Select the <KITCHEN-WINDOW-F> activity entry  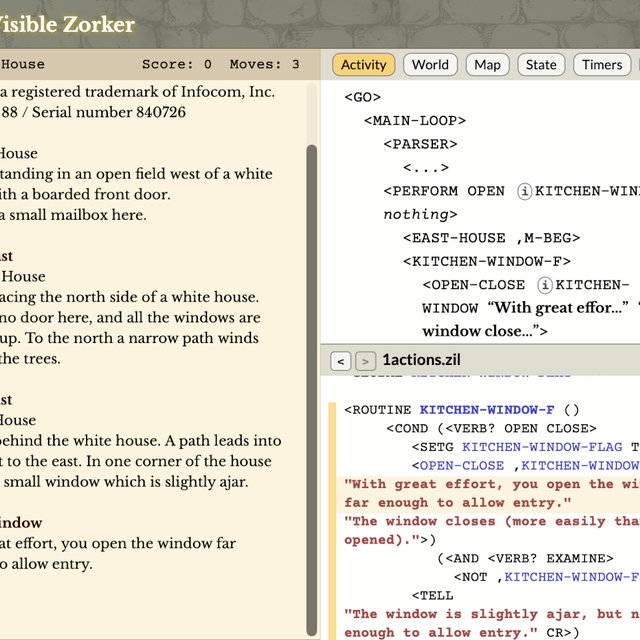point(487,261)
